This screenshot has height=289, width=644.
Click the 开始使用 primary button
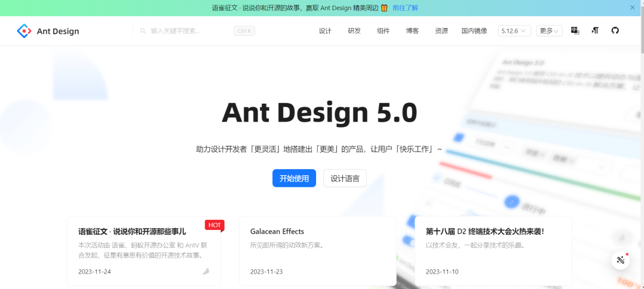click(294, 178)
